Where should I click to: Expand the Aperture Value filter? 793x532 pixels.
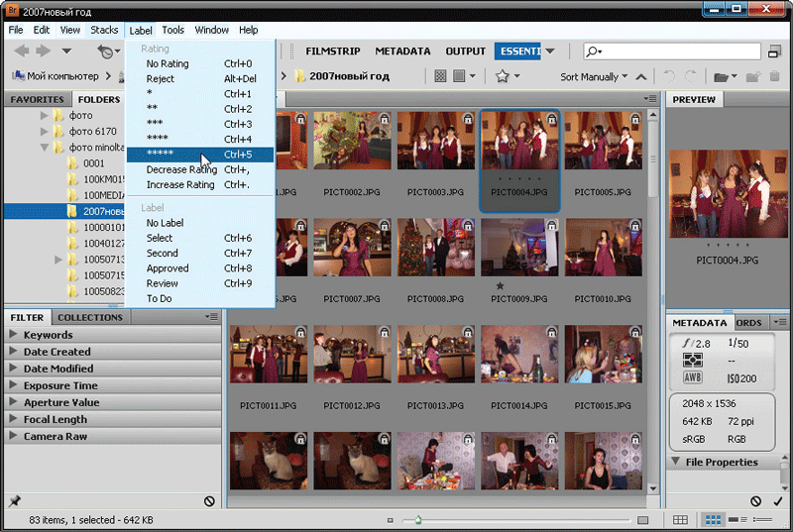[x=13, y=401]
